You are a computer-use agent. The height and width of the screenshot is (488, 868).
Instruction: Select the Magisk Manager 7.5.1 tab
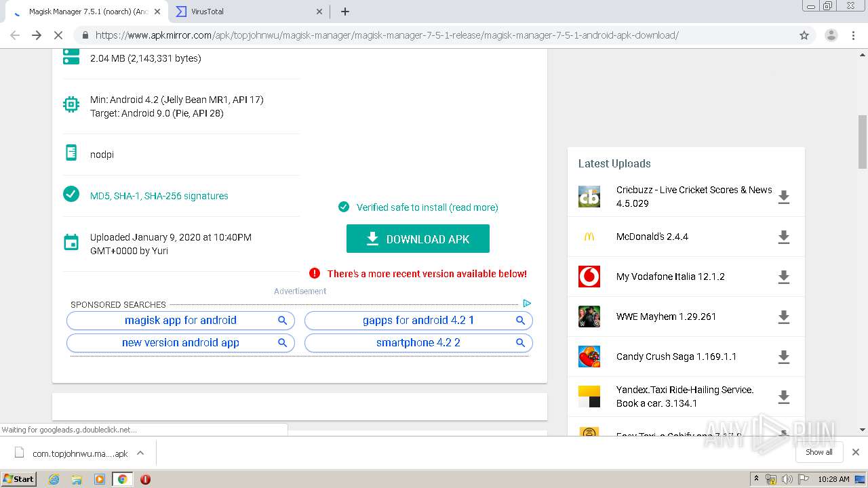[x=85, y=12]
